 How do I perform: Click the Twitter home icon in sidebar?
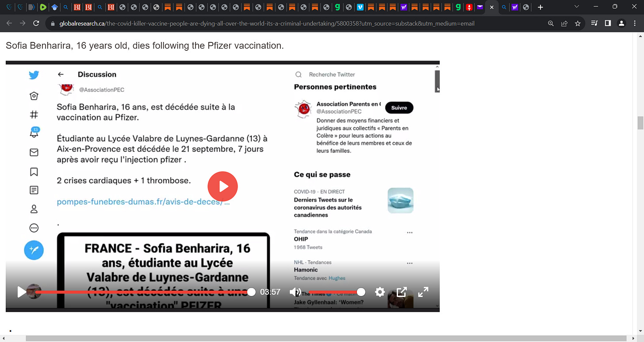[x=34, y=96]
